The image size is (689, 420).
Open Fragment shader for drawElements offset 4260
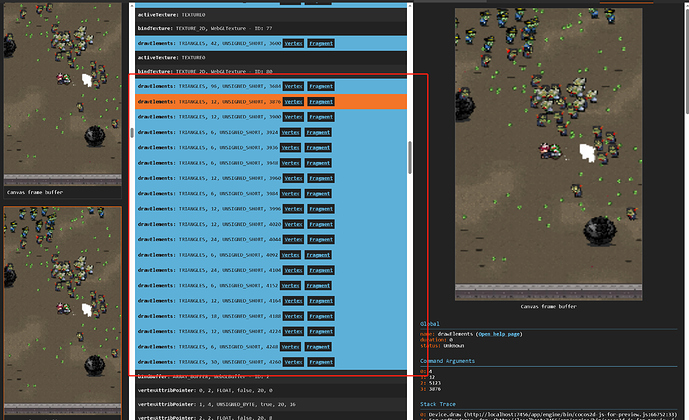[321, 362]
